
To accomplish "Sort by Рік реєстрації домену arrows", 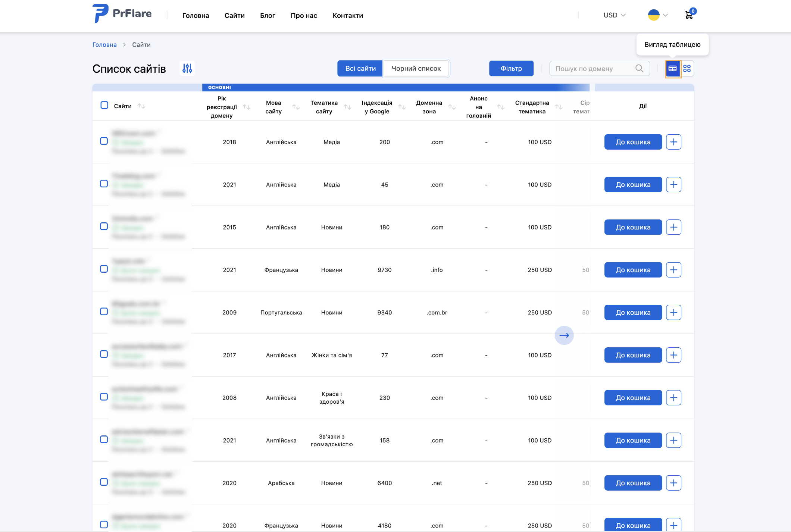I will pos(246,107).
